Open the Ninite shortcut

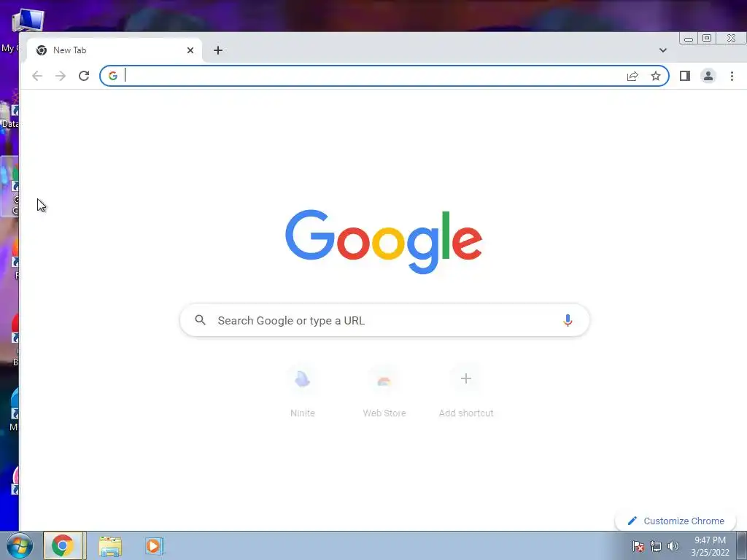coord(303,392)
